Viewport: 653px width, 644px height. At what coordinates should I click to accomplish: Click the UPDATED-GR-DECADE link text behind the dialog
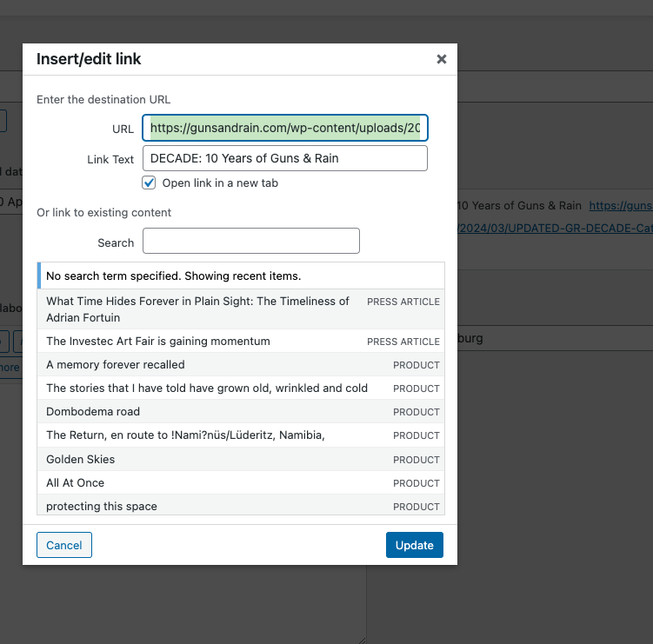coord(555,229)
